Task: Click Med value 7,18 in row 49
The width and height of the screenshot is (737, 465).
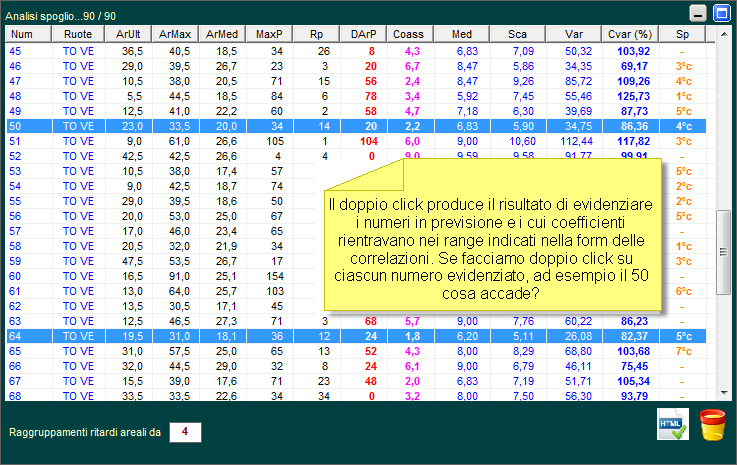Action: (x=467, y=111)
